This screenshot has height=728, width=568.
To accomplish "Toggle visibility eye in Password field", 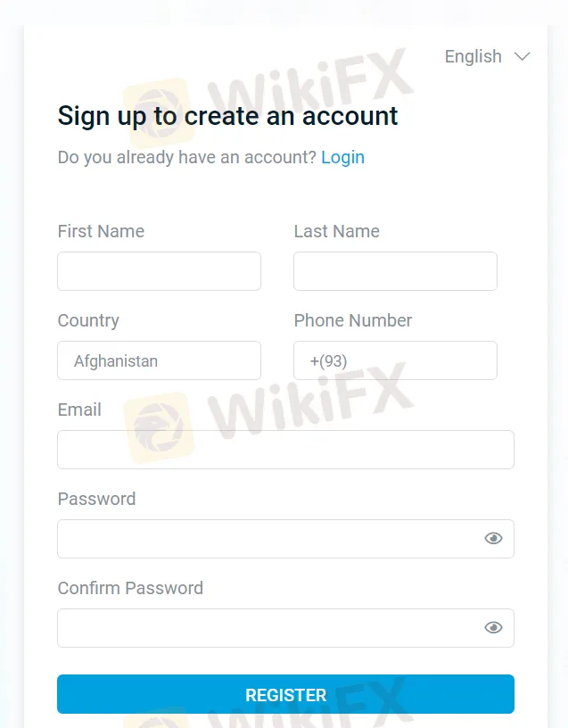I will [x=493, y=538].
